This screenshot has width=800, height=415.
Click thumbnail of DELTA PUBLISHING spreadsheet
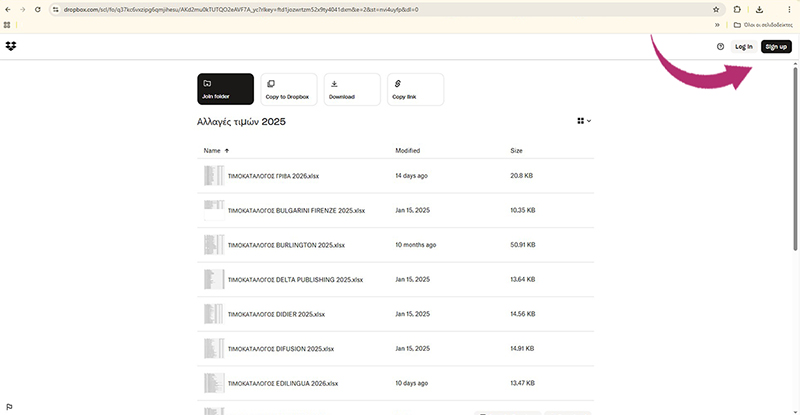pos(213,279)
